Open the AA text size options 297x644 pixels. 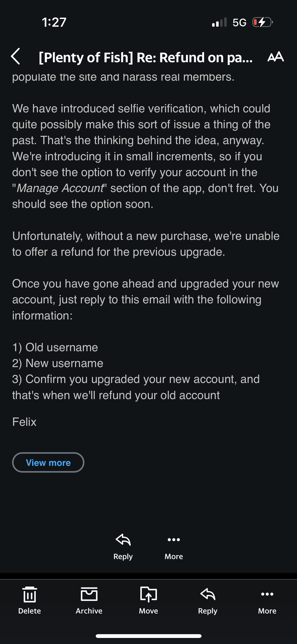(276, 56)
